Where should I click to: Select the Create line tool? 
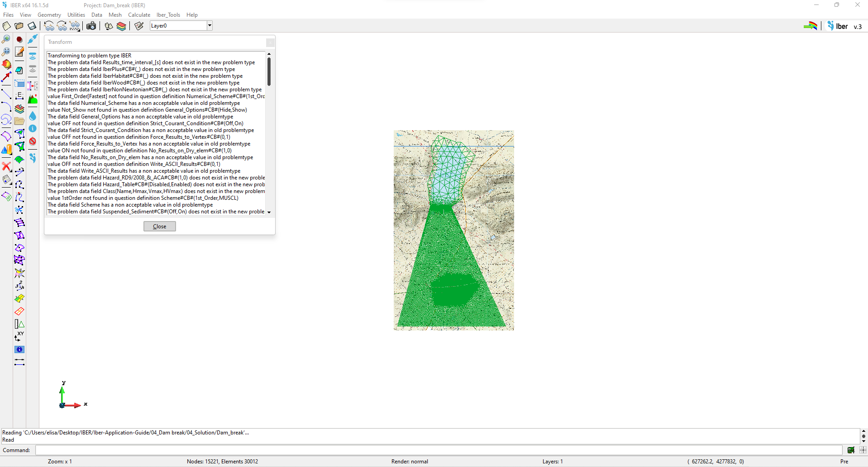(6, 94)
